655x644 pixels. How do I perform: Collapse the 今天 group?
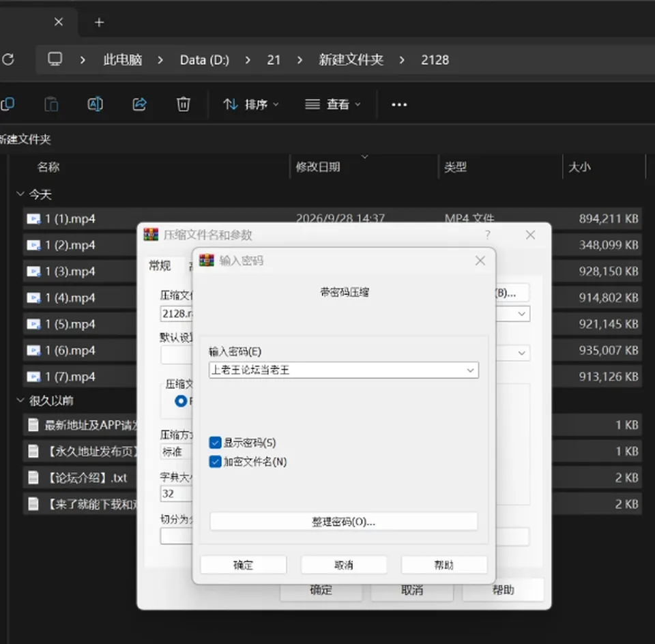coord(20,194)
